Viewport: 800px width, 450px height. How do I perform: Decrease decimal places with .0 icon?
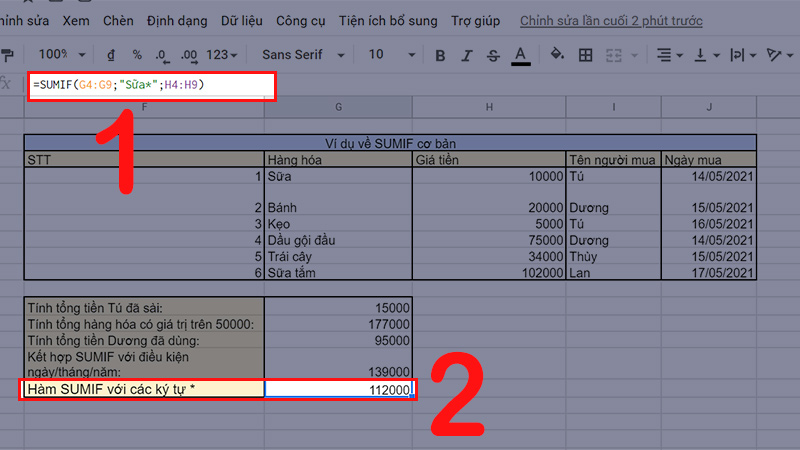162,55
